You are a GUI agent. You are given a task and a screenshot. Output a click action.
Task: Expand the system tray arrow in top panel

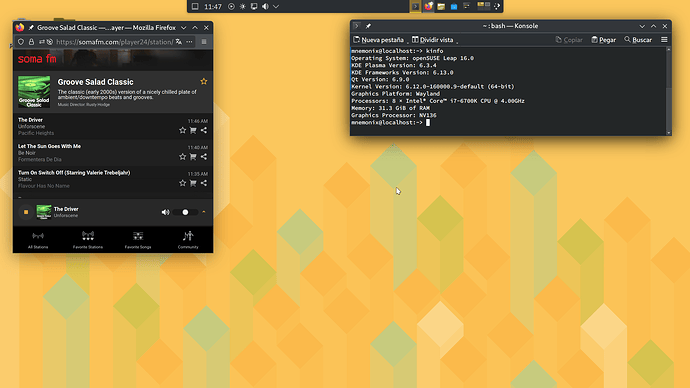[276, 7]
